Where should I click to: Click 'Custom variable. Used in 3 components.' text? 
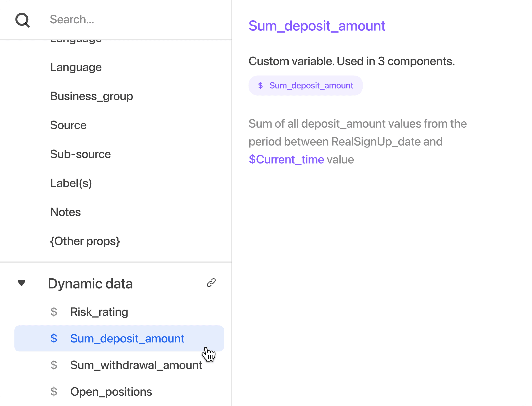tap(351, 61)
